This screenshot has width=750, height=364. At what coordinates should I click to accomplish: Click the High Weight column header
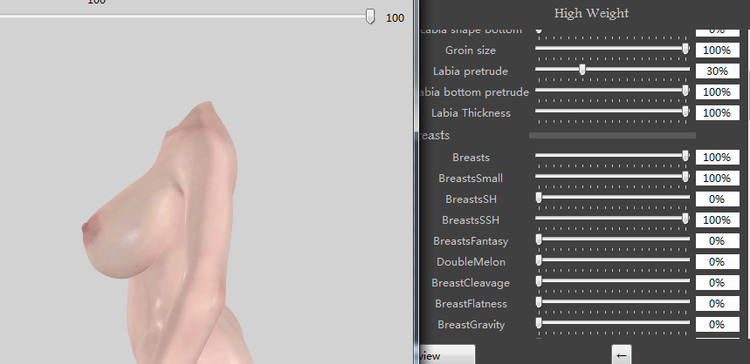[x=591, y=13]
